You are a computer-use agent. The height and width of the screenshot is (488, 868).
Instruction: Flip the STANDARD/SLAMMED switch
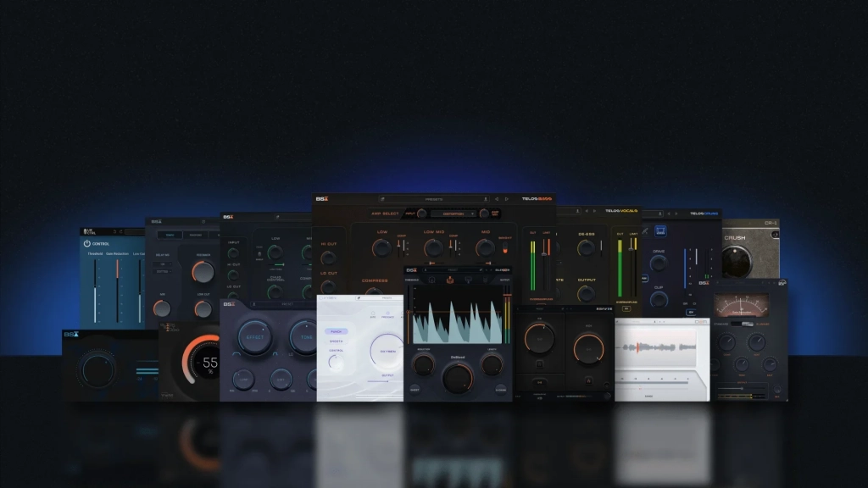pos(743,324)
